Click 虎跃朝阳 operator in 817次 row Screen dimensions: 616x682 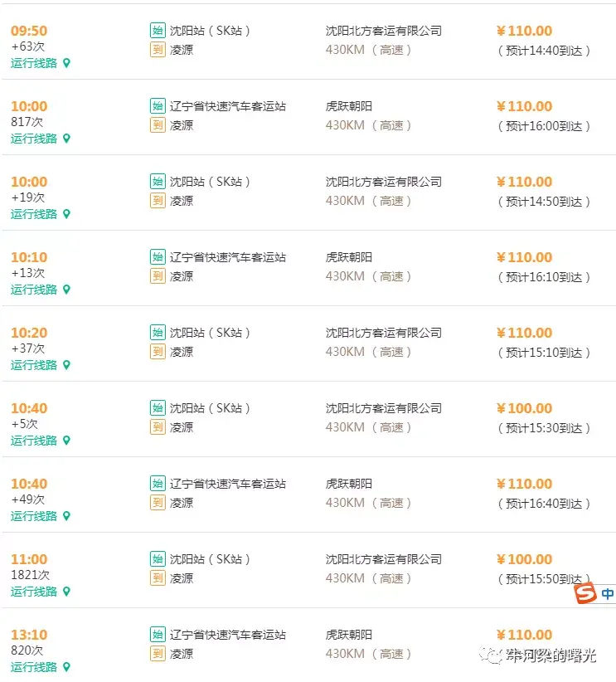pos(349,106)
